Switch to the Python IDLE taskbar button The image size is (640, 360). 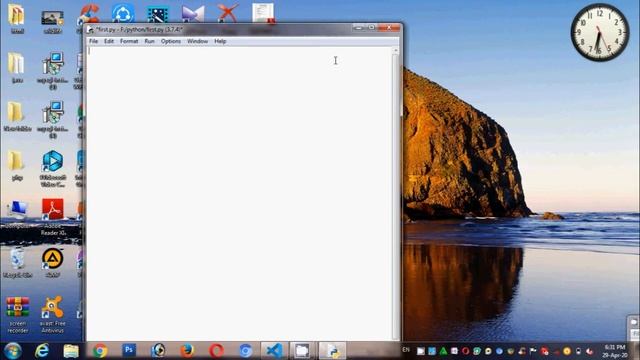[x=332, y=351]
